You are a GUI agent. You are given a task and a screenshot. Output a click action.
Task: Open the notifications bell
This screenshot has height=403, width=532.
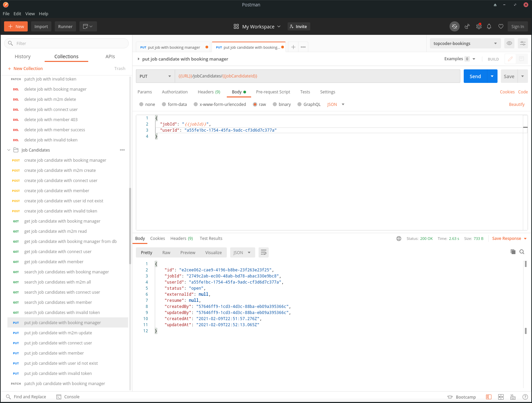pos(489,26)
